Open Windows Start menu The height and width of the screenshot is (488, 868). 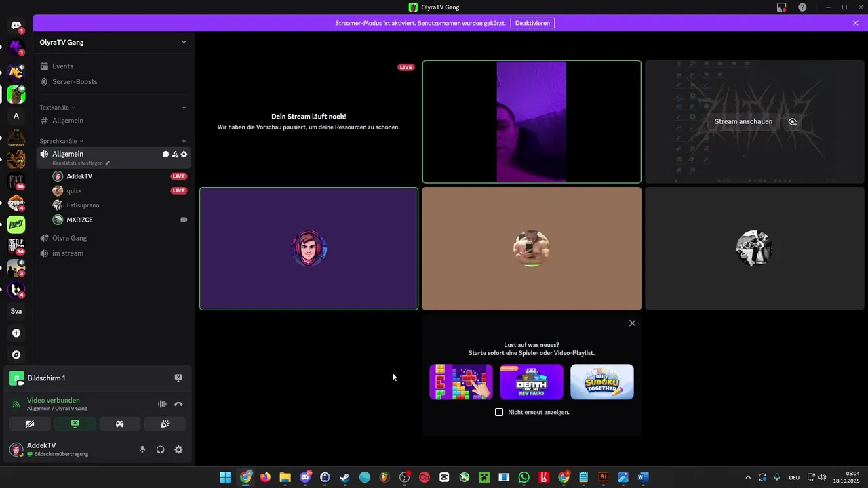click(x=225, y=477)
